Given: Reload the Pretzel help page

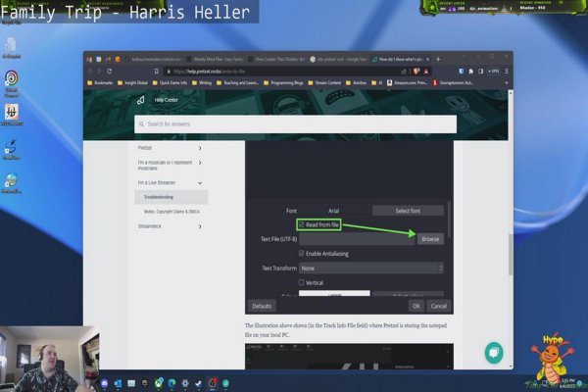Looking at the screenshot, I should coord(109,72).
